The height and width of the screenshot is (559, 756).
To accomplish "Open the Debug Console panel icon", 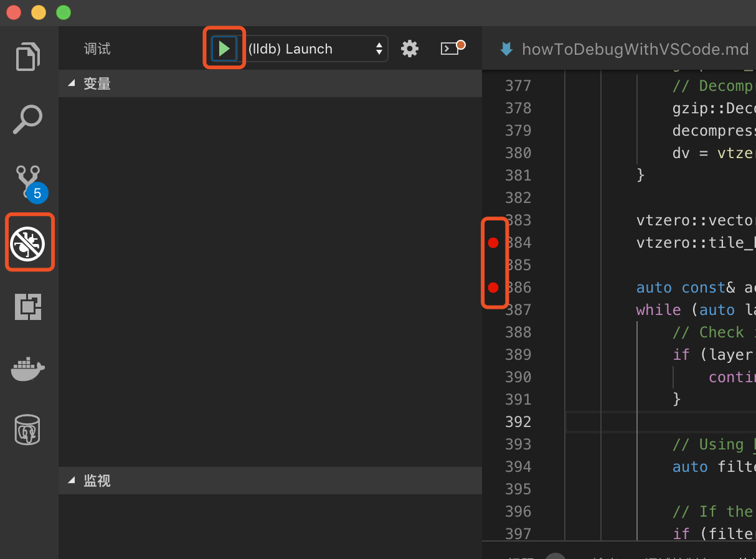I will [450, 48].
